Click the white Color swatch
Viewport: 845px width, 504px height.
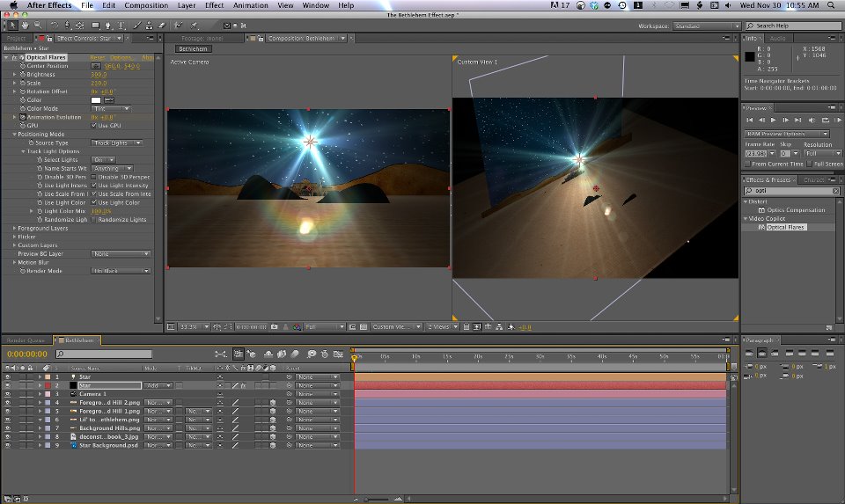tap(97, 100)
